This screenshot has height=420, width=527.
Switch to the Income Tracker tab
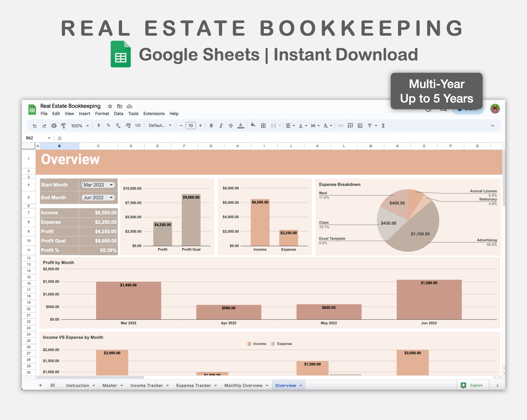pyautogui.click(x=147, y=385)
